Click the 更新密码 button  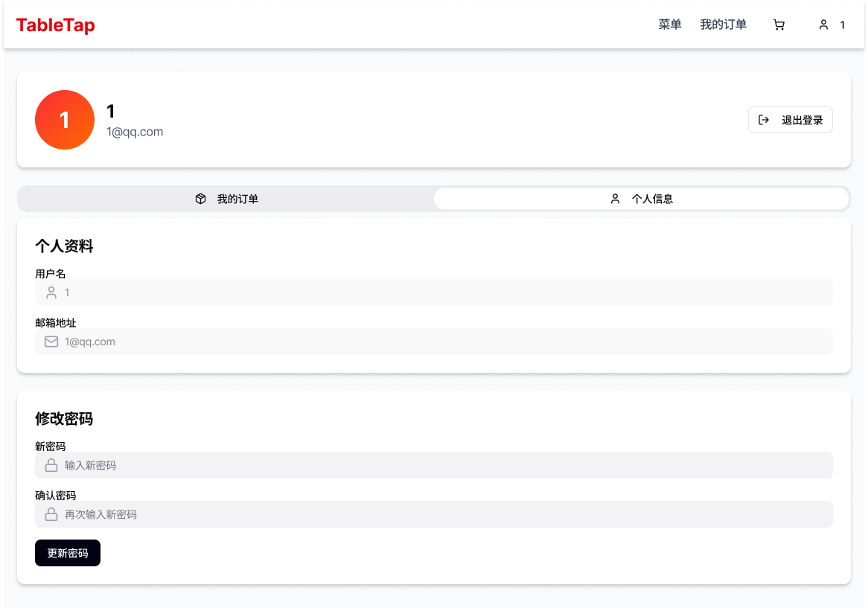(68, 553)
